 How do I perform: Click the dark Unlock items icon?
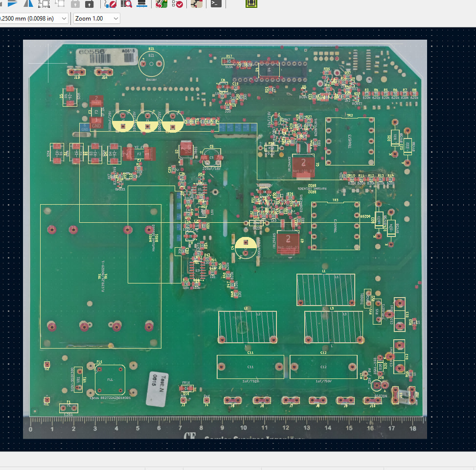pyautogui.click(x=89, y=3)
